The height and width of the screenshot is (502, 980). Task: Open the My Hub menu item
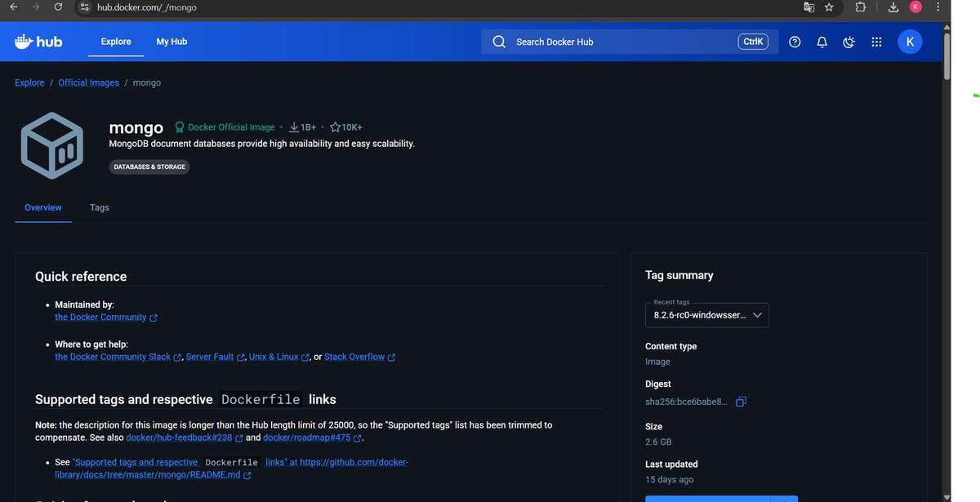click(x=171, y=41)
